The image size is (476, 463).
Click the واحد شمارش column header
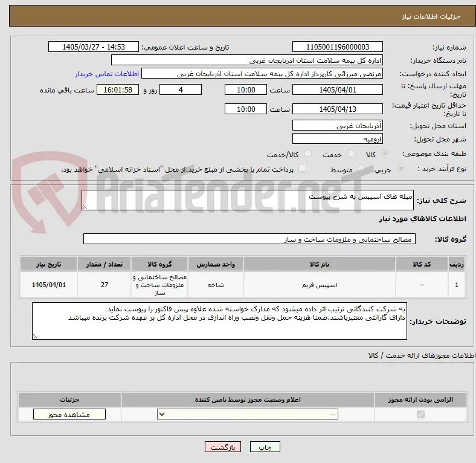pos(216,264)
